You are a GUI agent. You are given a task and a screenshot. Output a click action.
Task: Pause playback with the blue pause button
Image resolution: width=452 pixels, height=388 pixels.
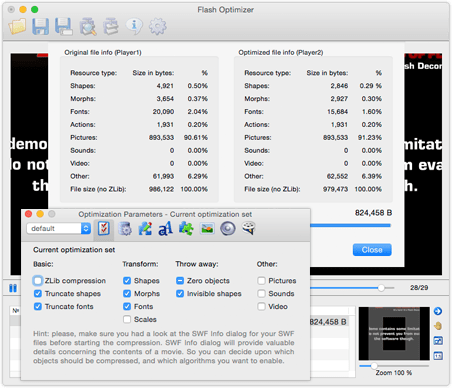13,288
